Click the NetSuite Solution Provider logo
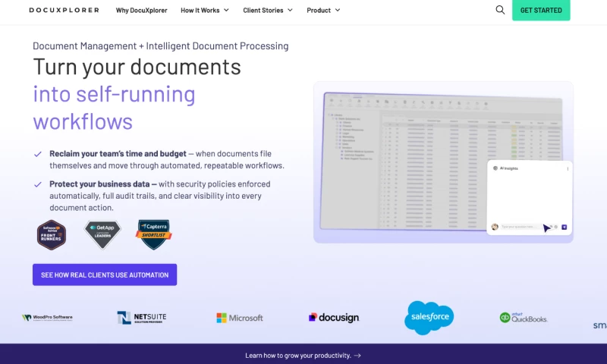The height and width of the screenshot is (364, 607). click(x=142, y=318)
